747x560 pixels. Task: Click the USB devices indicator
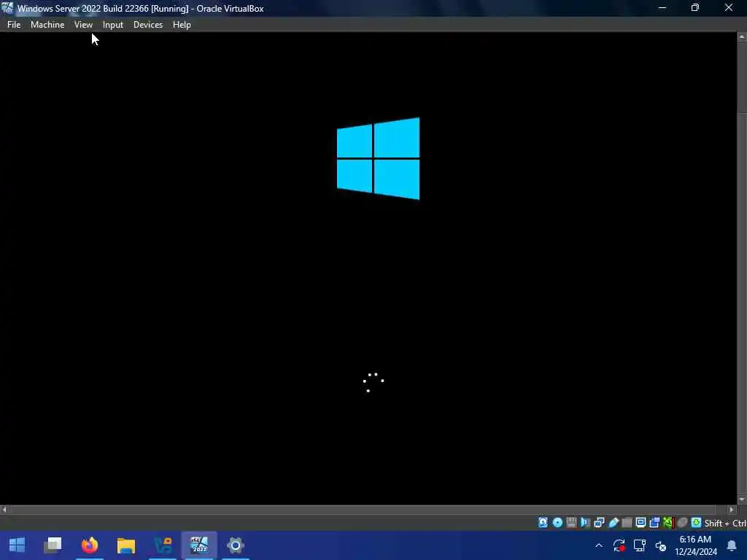614,522
